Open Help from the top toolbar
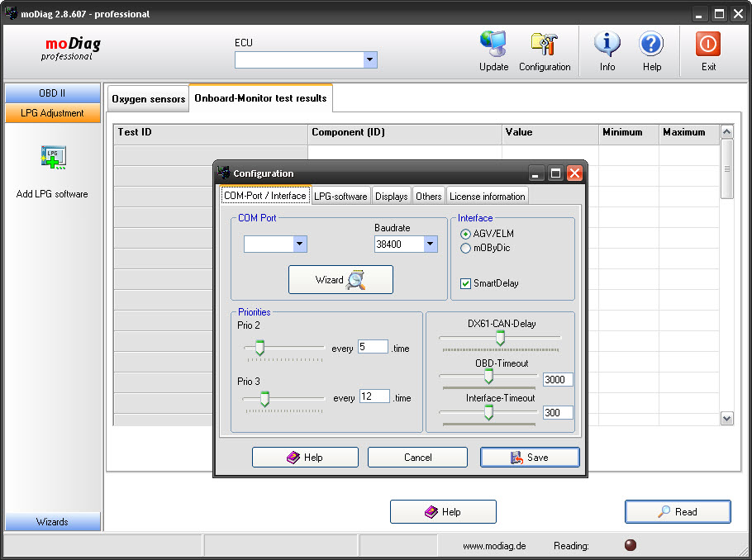Screen dimensions: 752x560 651,44
